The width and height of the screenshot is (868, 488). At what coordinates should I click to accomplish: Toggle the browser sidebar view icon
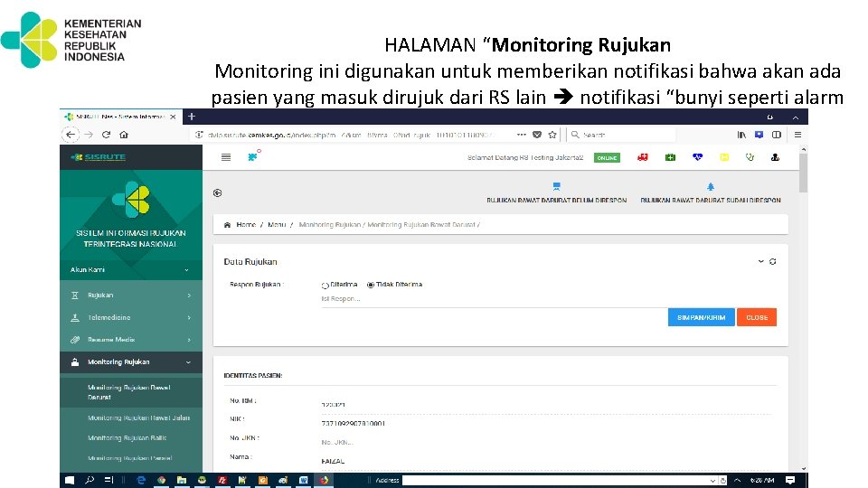[x=777, y=135]
